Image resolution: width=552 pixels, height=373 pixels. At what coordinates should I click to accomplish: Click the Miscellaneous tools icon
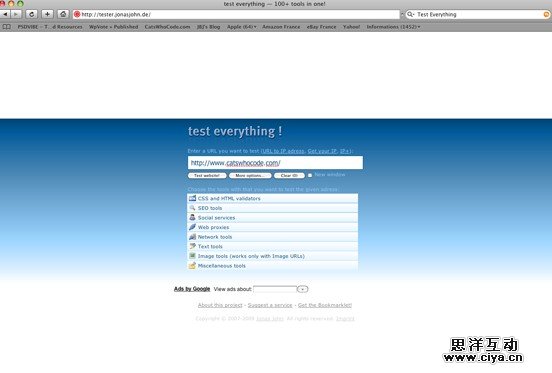[x=192, y=265]
